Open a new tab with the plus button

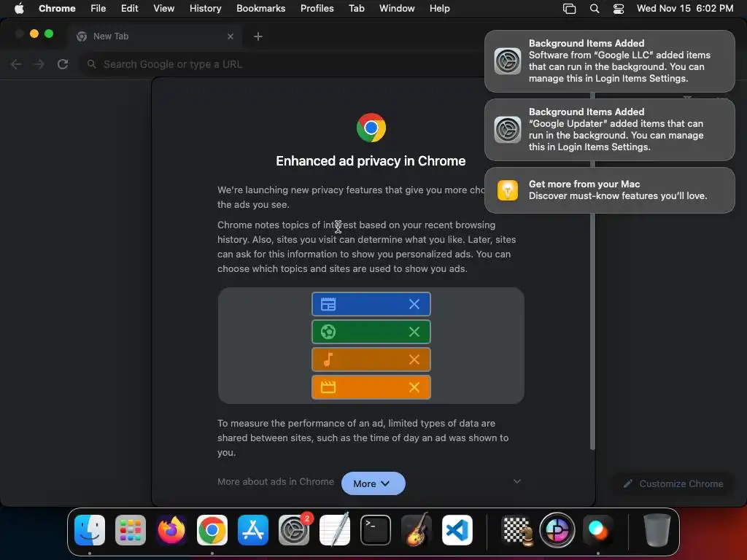(x=258, y=36)
